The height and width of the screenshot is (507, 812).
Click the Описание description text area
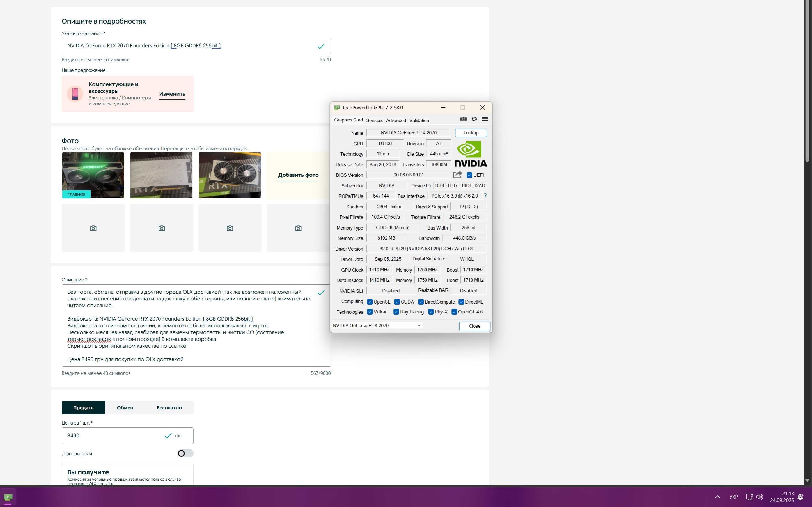(x=196, y=325)
